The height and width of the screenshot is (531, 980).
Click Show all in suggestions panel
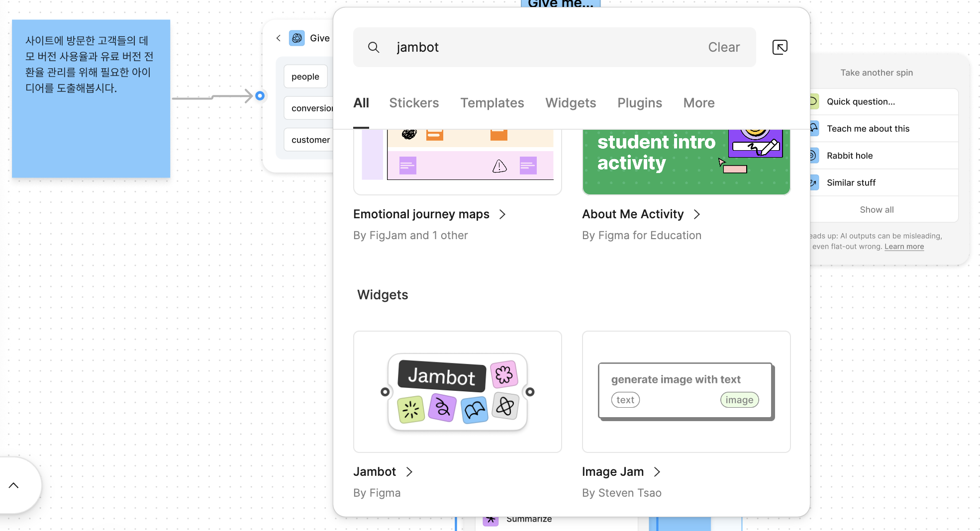coord(877,210)
